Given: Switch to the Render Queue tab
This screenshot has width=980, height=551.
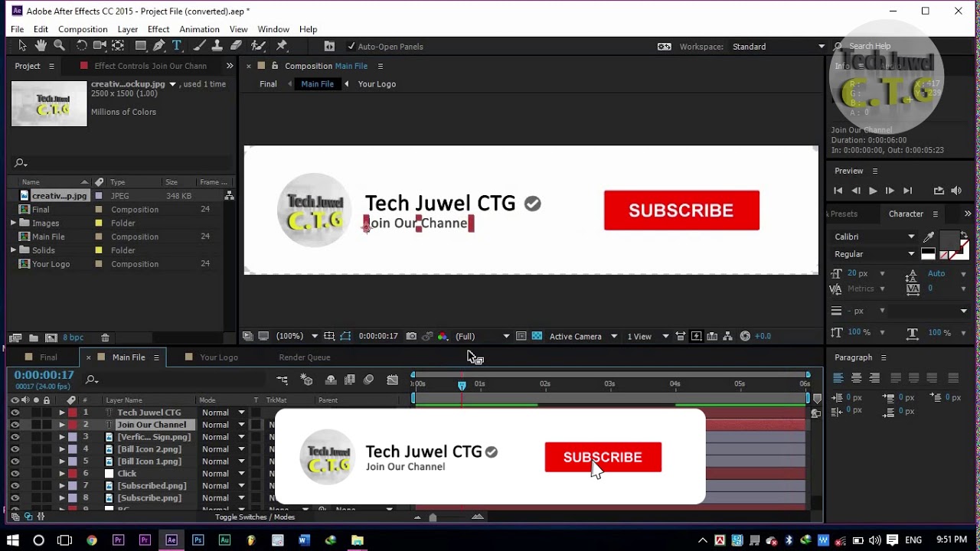Looking at the screenshot, I should tap(305, 357).
